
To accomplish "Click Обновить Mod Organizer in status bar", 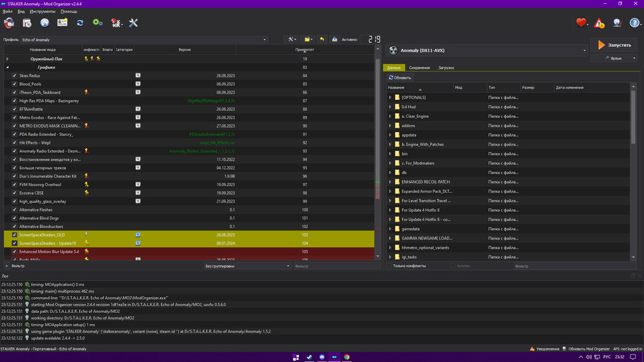I will tap(585, 349).
